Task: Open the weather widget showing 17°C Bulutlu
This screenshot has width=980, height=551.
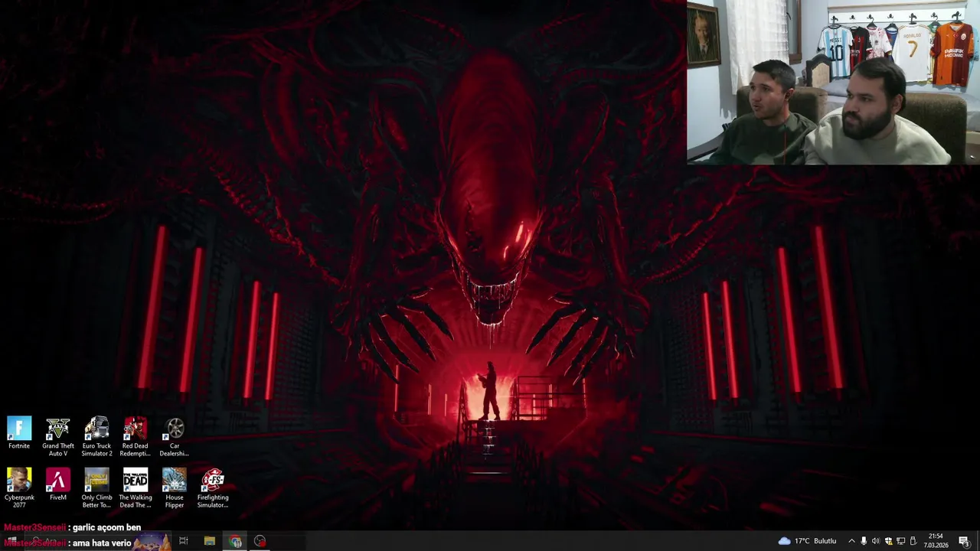Action: tap(808, 541)
